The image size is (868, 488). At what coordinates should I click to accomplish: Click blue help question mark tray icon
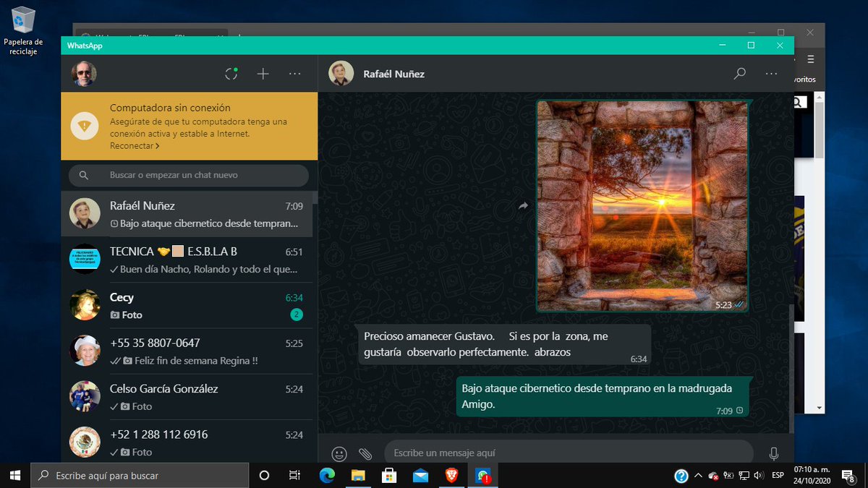pyautogui.click(x=681, y=476)
